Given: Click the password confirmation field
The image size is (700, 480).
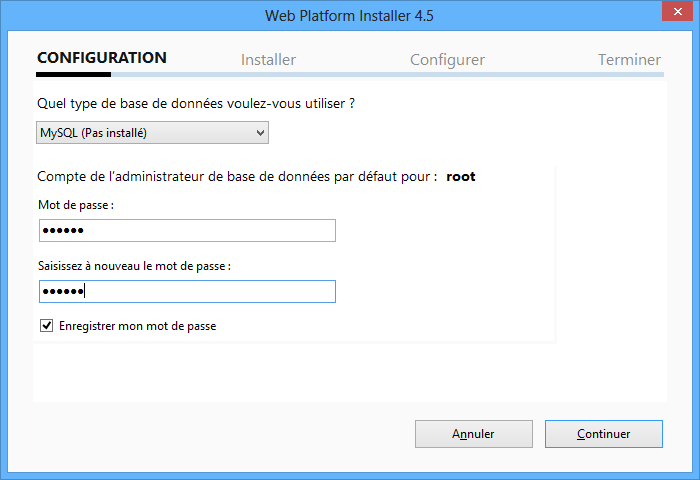Looking at the screenshot, I should (187, 291).
